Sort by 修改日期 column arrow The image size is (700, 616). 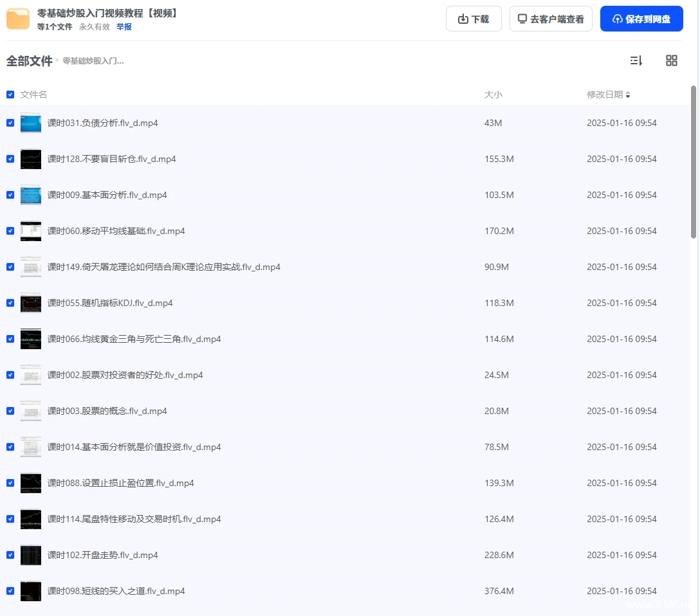[628, 95]
